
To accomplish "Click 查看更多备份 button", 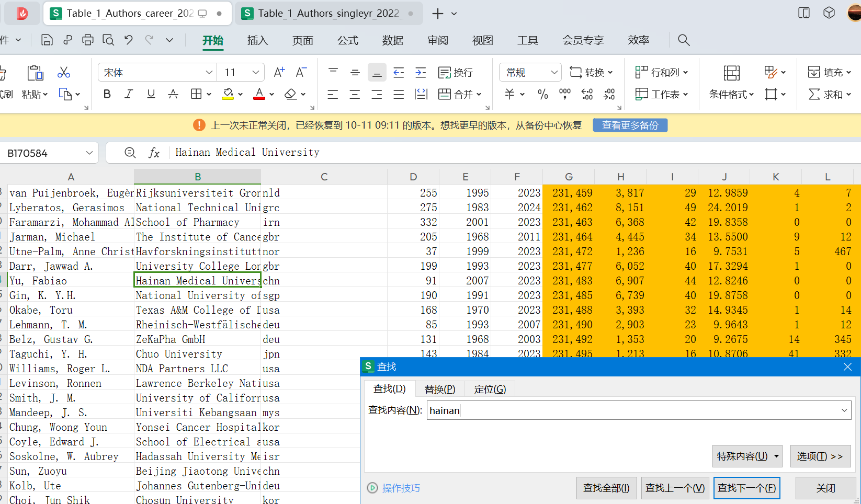I will [630, 125].
